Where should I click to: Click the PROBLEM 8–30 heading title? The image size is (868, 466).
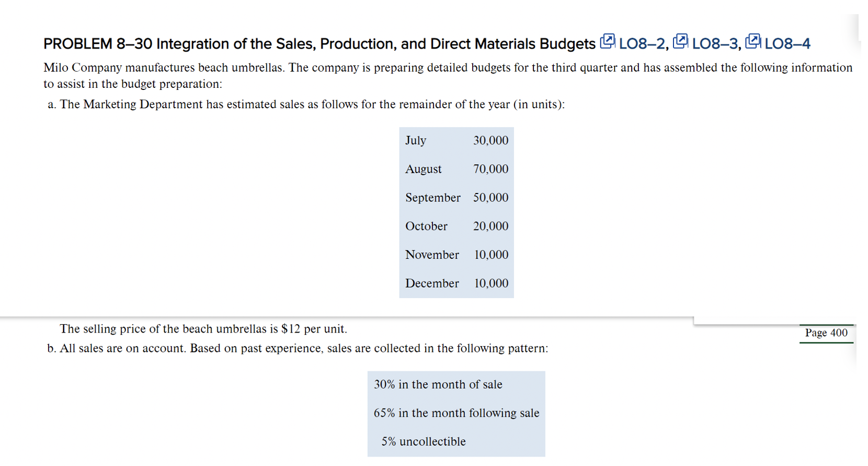(319, 44)
